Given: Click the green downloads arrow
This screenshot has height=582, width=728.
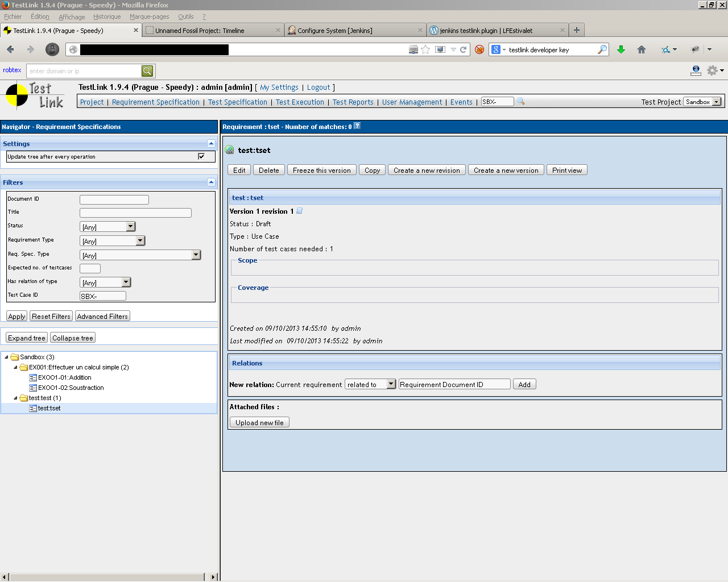Looking at the screenshot, I should 621,49.
